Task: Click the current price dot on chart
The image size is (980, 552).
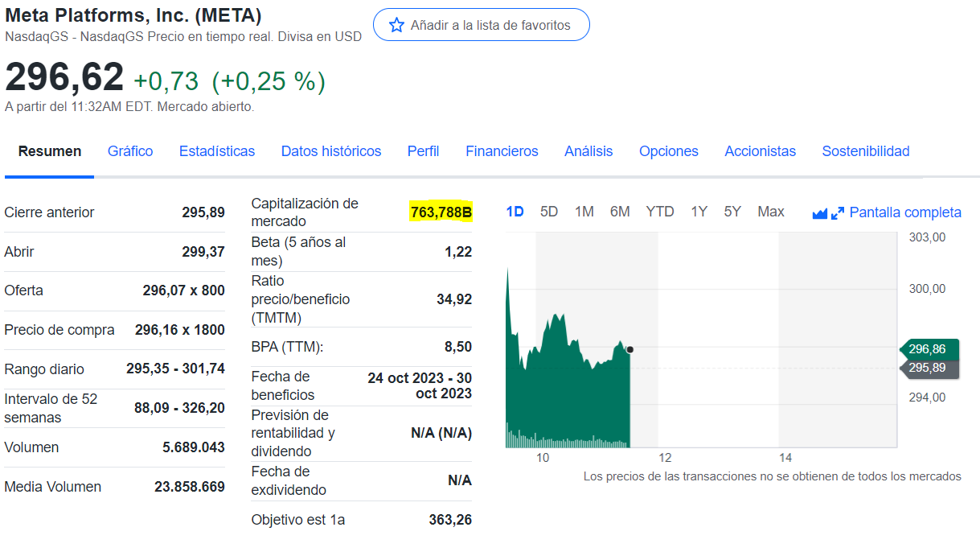Action: (x=629, y=349)
